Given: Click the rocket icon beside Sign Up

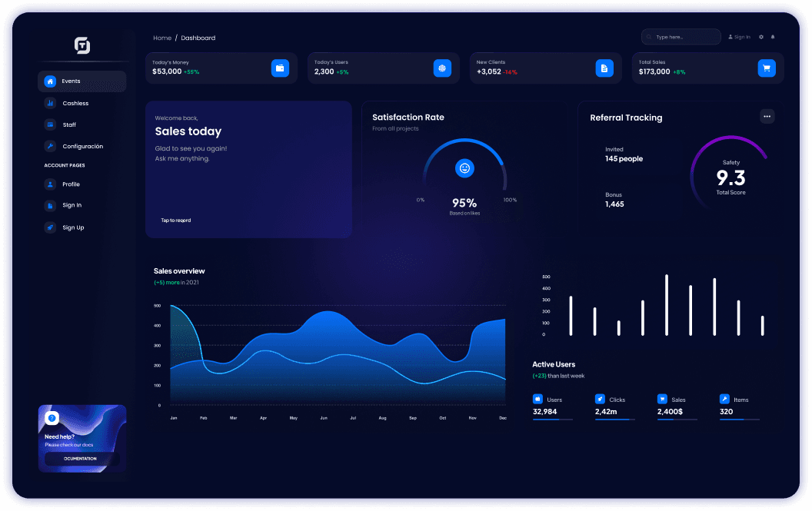Looking at the screenshot, I should pyautogui.click(x=50, y=227).
